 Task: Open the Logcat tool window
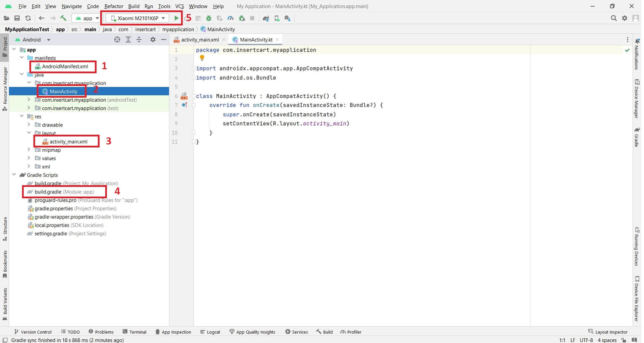tap(210, 332)
